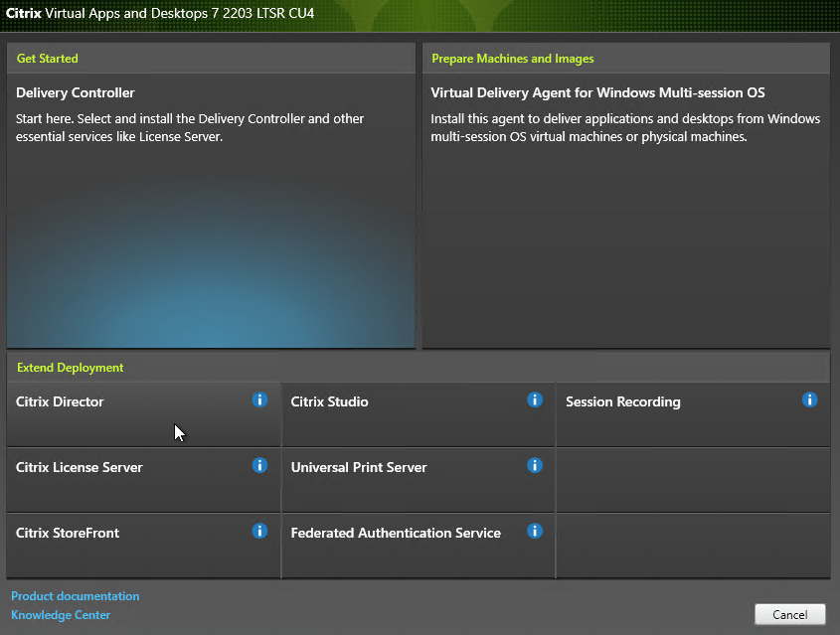The width and height of the screenshot is (840, 635).
Task: Open the info icon beside Citrix Studio
Action: [535, 399]
